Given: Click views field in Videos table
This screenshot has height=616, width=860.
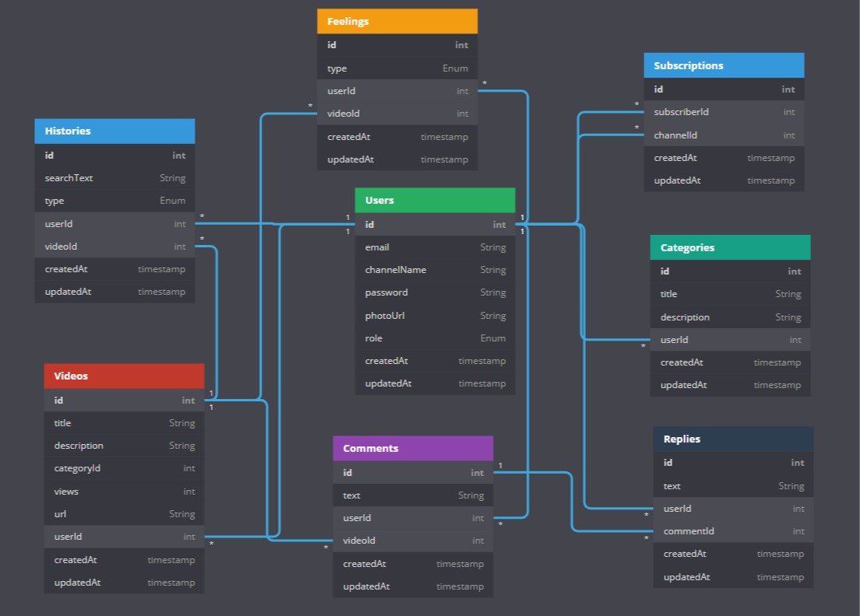Looking at the screenshot, I should pyautogui.click(x=124, y=492).
